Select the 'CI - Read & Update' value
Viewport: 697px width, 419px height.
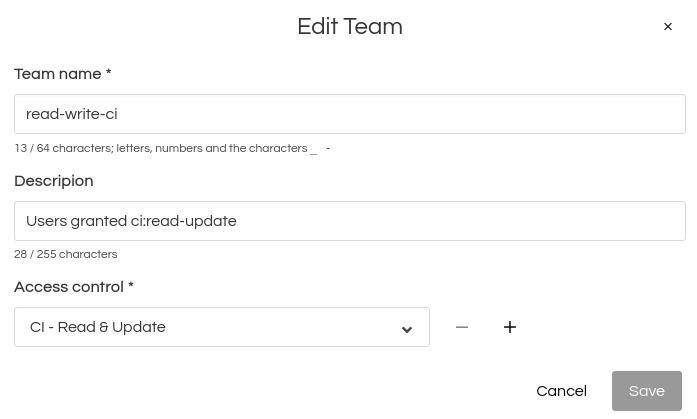pos(98,327)
